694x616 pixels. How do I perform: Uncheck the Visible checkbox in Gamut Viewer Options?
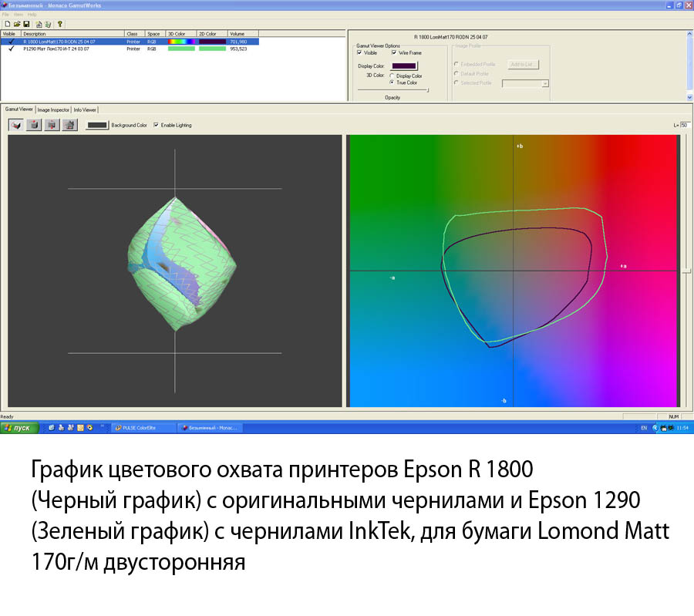[359, 52]
